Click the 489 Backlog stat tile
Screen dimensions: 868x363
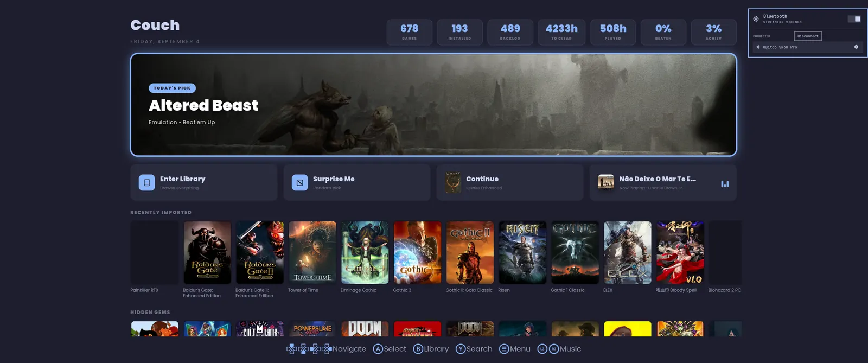pos(510,32)
